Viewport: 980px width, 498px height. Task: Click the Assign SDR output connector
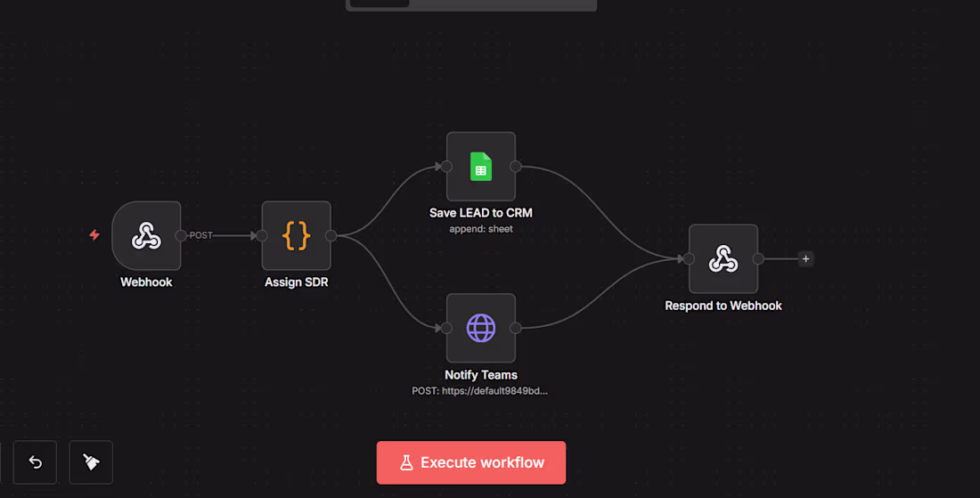[x=331, y=235]
